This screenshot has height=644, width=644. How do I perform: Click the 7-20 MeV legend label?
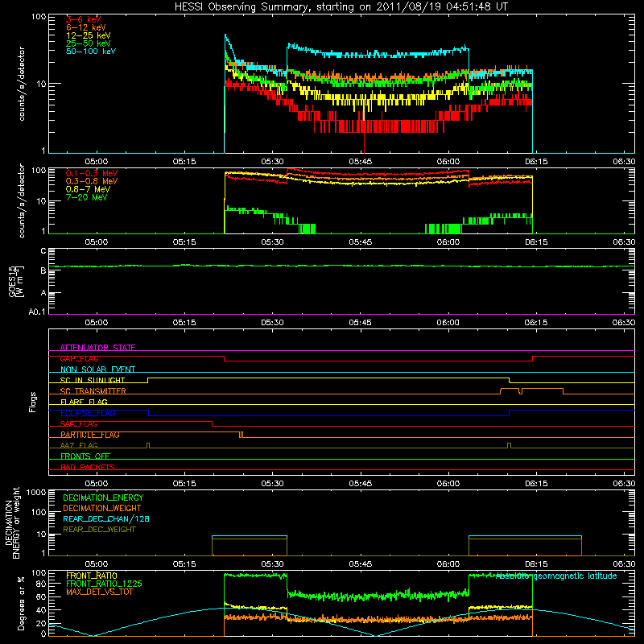click(86, 197)
